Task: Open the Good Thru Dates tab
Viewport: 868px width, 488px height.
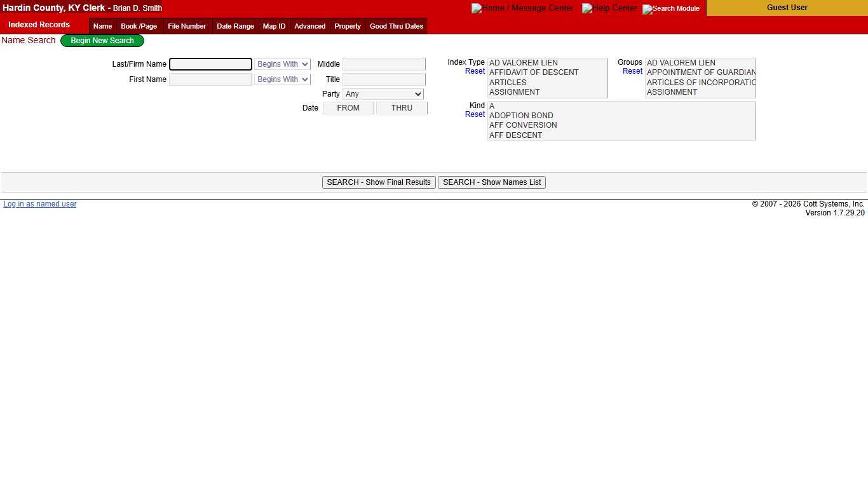Action: tap(397, 26)
